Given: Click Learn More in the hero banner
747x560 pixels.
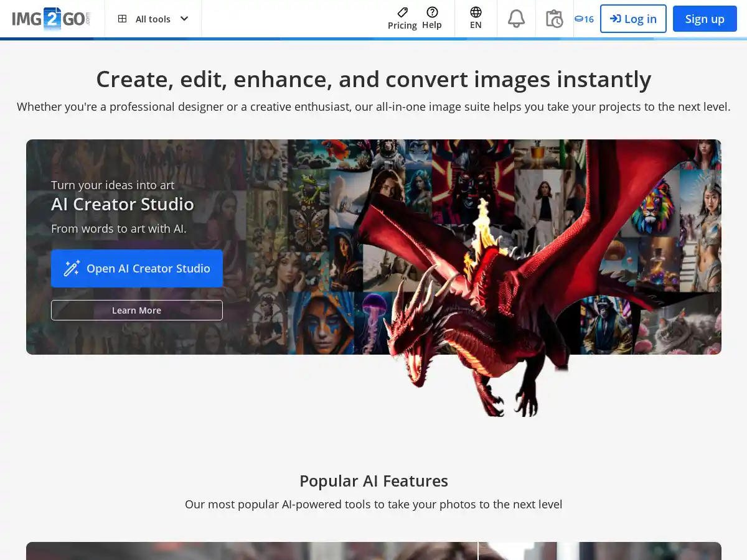Looking at the screenshot, I should pyautogui.click(x=137, y=310).
